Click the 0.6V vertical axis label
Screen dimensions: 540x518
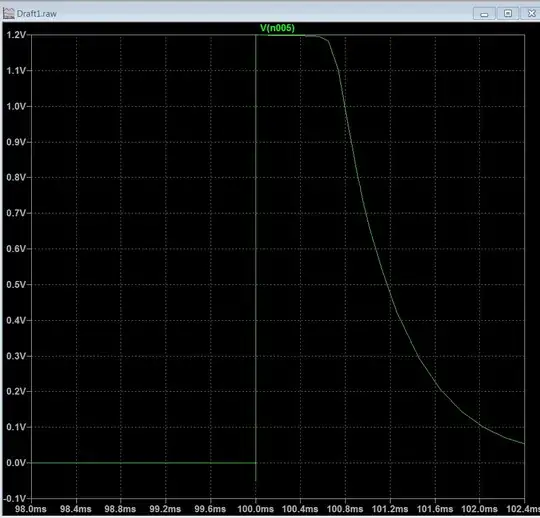16,249
